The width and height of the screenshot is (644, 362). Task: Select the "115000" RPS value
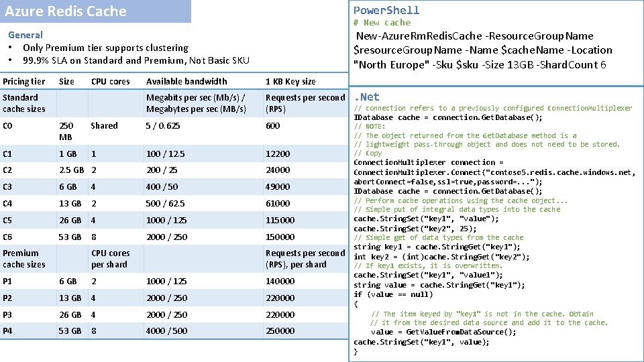(x=280, y=221)
